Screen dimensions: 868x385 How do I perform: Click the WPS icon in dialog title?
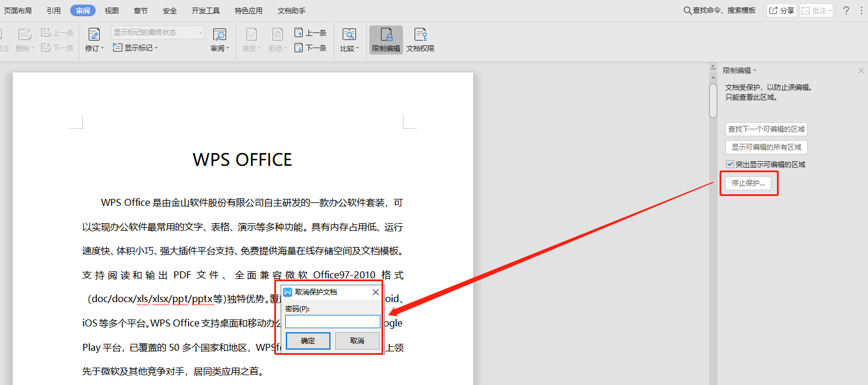point(288,292)
